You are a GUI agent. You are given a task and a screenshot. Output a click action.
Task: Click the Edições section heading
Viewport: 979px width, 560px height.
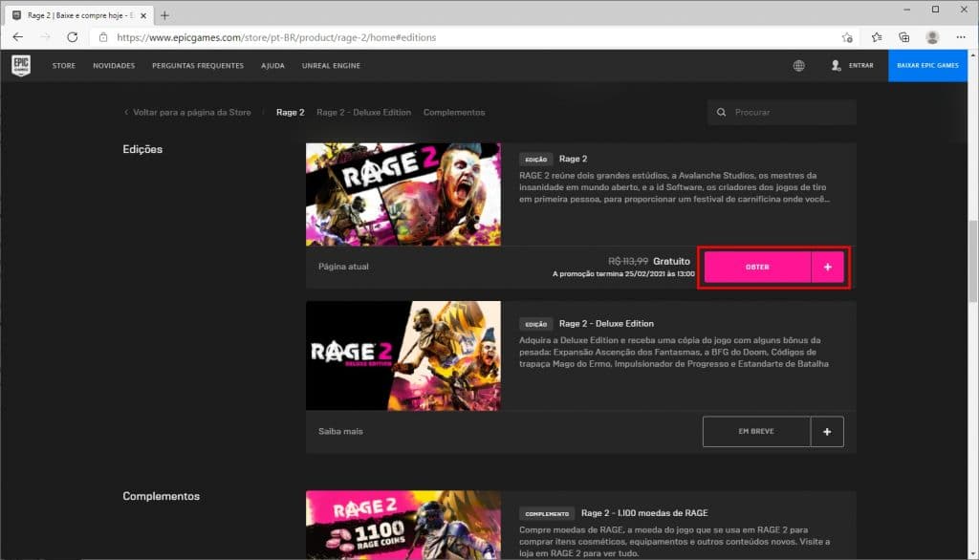[142, 149]
